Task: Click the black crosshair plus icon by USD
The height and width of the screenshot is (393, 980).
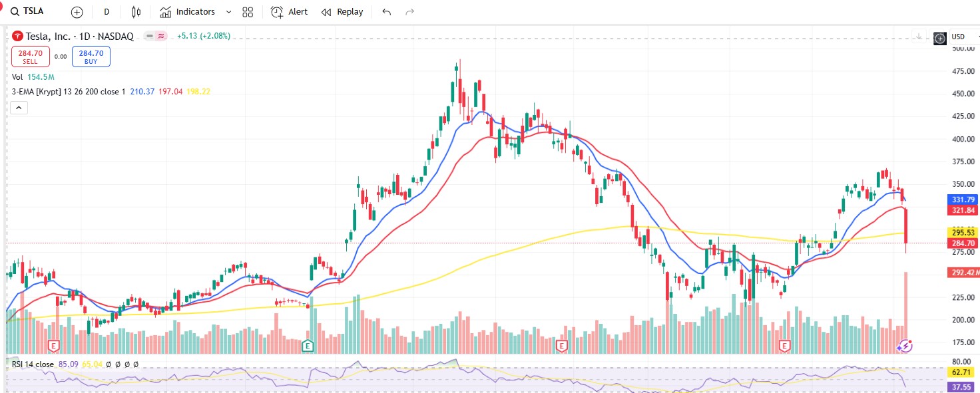Action: 939,38
